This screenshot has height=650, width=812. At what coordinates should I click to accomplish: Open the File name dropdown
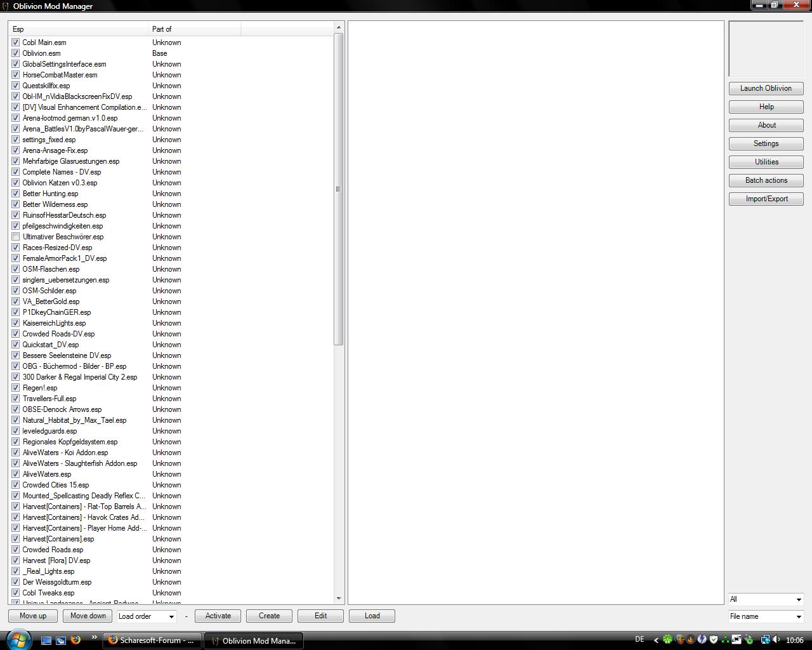(766, 616)
